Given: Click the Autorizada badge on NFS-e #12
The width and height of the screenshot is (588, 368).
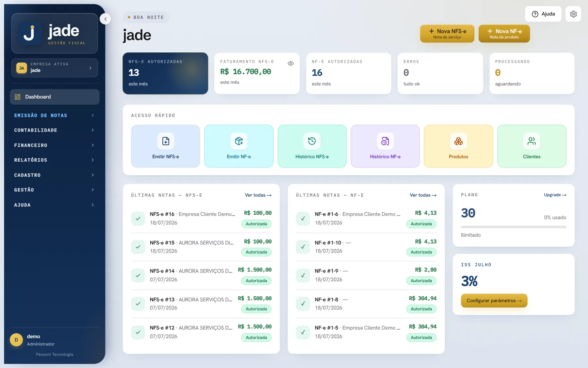Looking at the screenshot, I should [256, 338].
